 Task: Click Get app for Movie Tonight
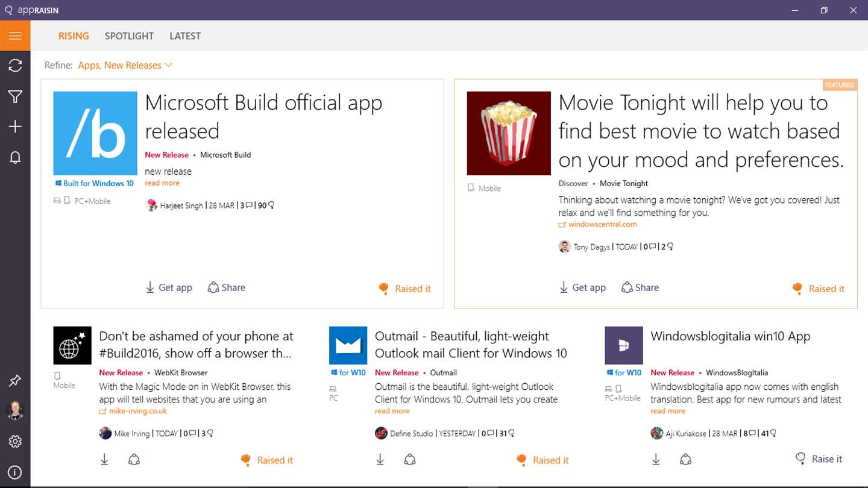click(x=582, y=287)
